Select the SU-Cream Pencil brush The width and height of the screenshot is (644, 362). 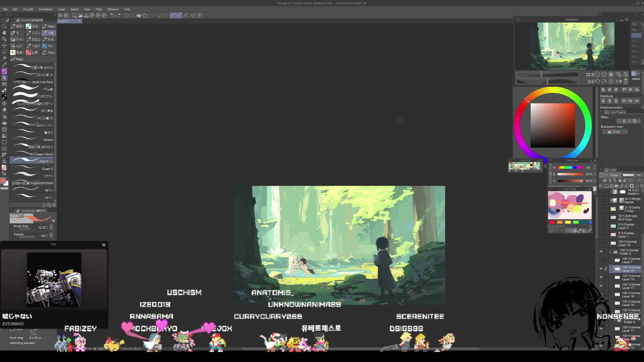pos(32,154)
